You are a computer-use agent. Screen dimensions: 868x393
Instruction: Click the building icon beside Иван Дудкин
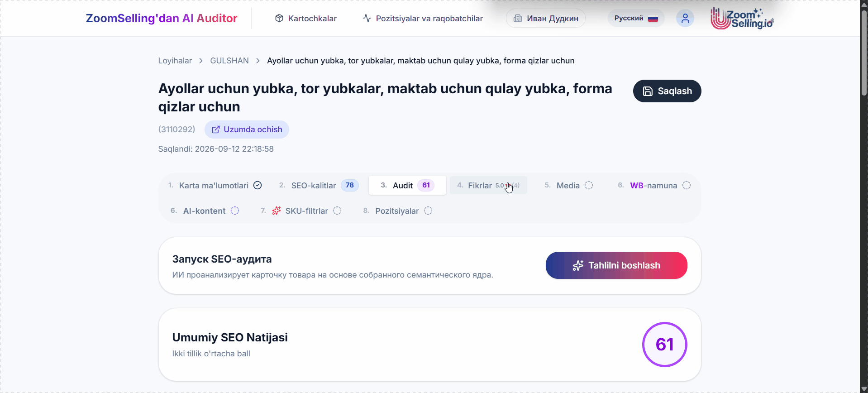518,18
